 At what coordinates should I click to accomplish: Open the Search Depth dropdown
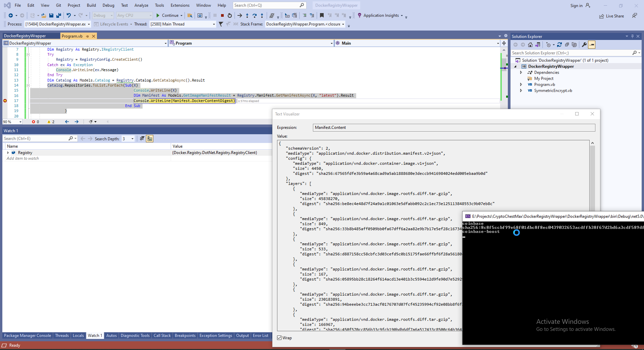click(128, 139)
